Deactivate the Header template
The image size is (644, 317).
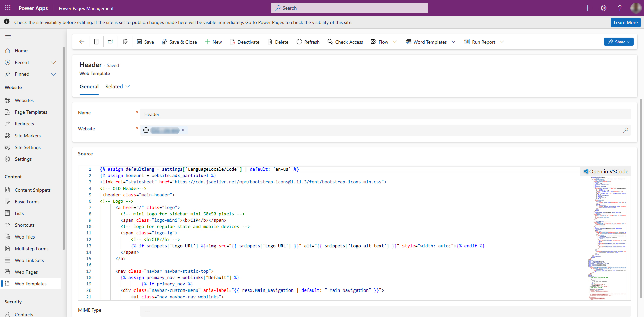[x=245, y=42]
